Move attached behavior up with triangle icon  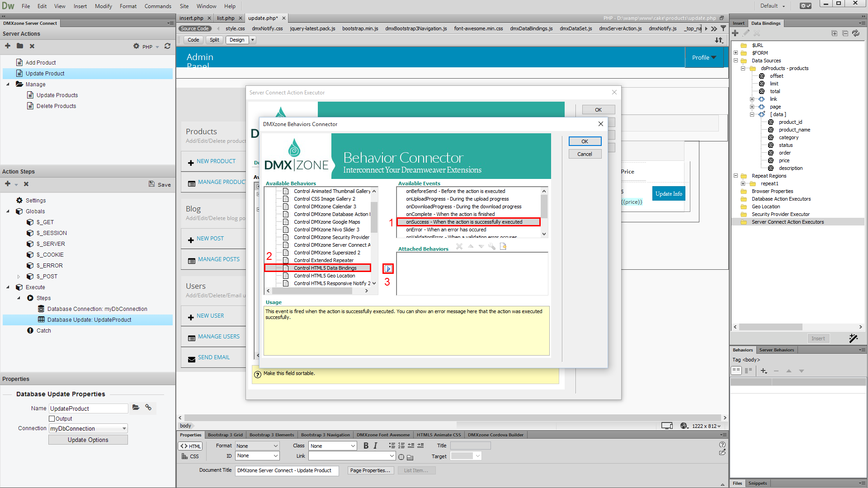tap(471, 246)
